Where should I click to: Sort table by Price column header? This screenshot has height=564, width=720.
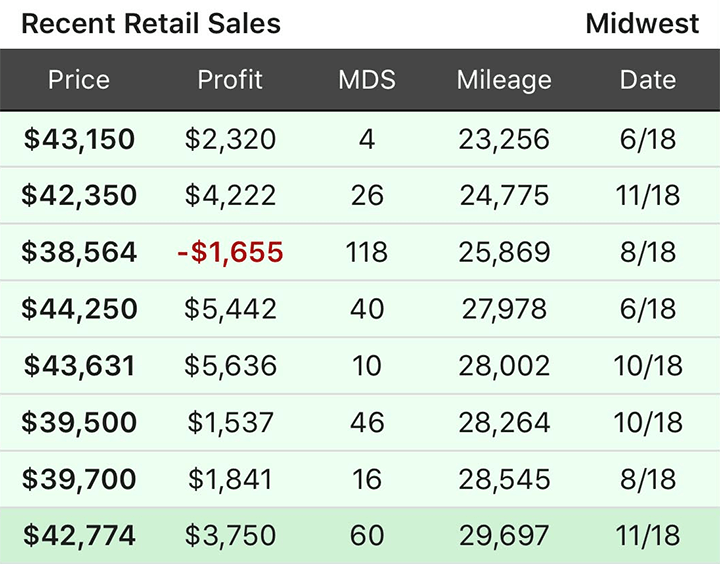[x=79, y=80]
